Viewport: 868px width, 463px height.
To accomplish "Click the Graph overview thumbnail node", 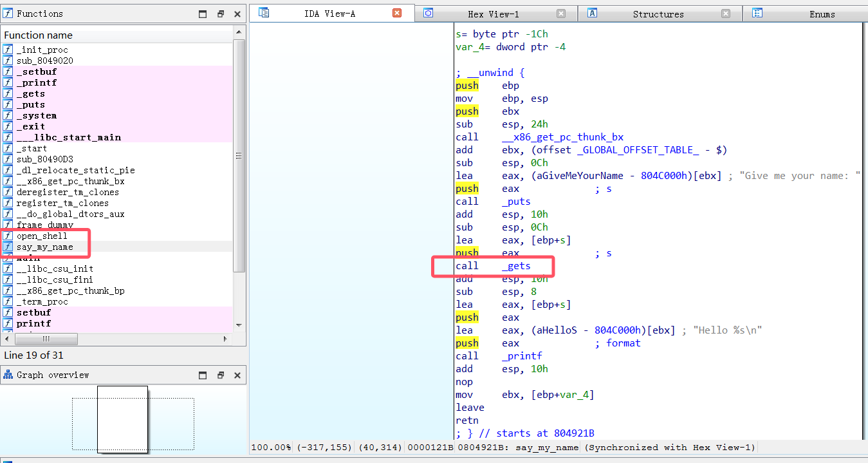I will [122, 419].
